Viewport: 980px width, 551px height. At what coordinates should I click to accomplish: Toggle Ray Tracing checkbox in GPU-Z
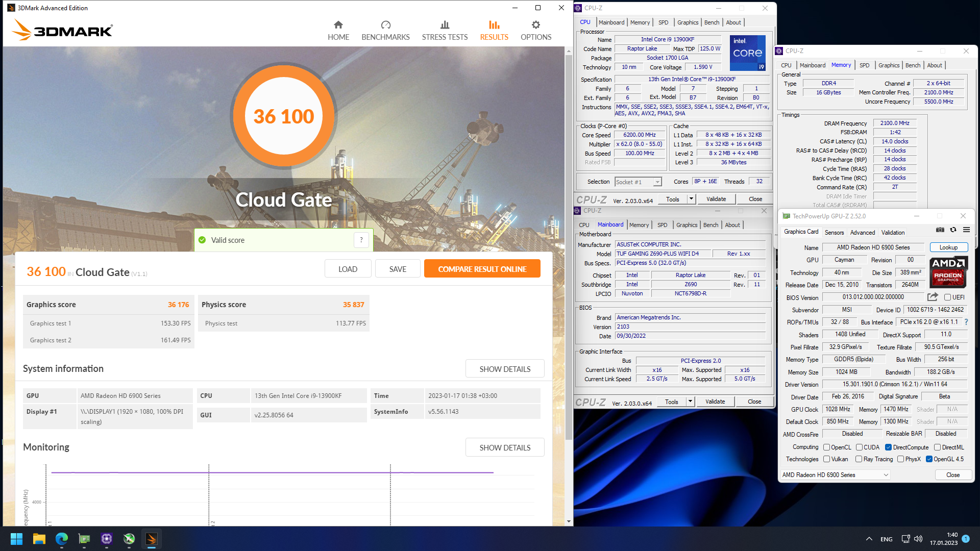[859, 459]
